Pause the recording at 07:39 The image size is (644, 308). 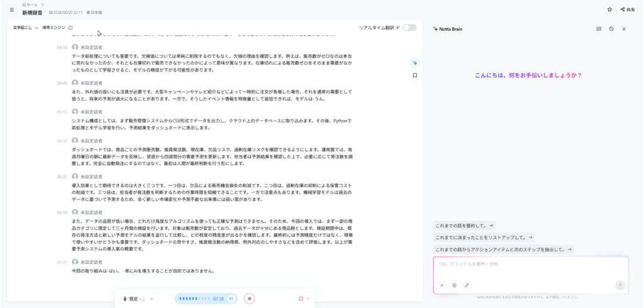point(231,299)
